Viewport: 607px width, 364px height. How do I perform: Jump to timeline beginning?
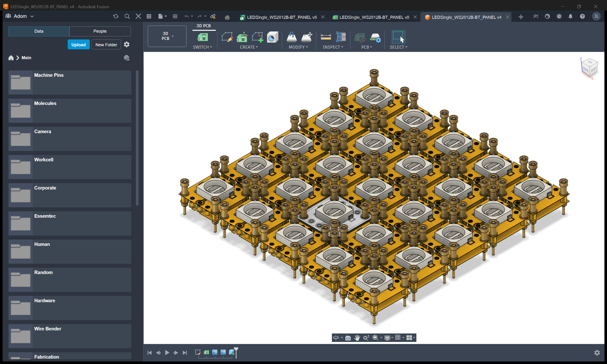pyautogui.click(x=149, y=352)
